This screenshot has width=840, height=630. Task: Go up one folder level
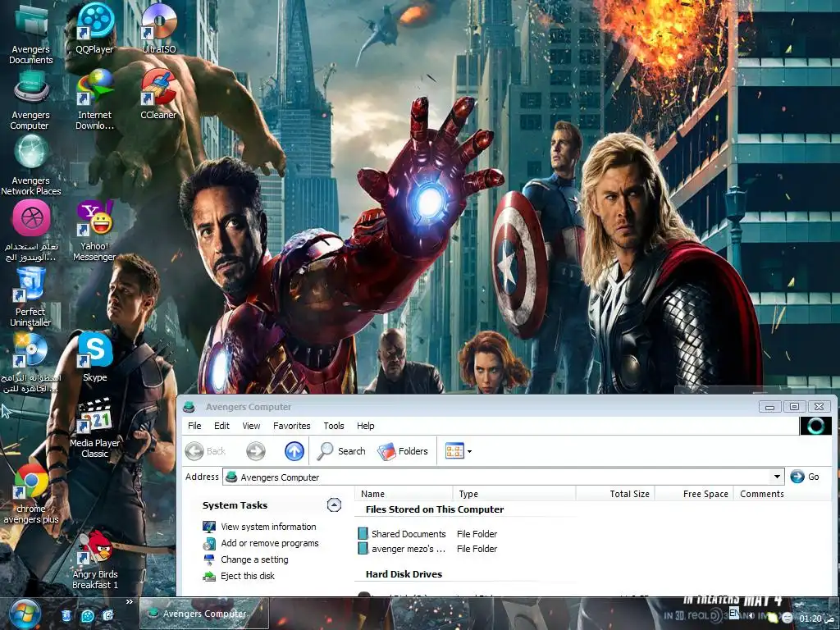[x=294, y=451]
